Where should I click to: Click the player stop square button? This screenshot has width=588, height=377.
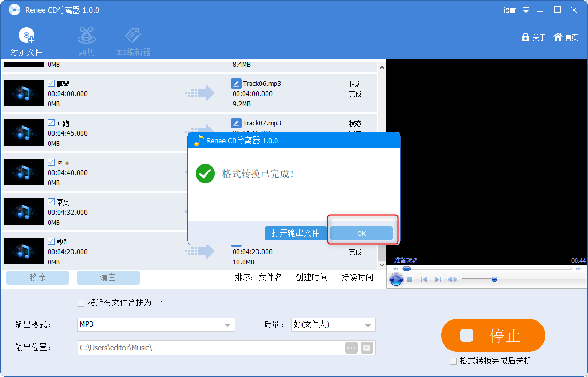point(410,280)
